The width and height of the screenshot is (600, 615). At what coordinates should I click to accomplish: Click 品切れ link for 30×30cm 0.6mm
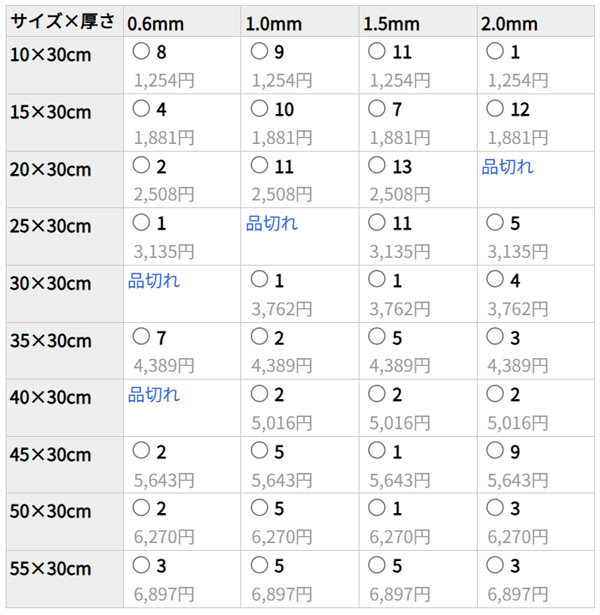click(154, 281)
